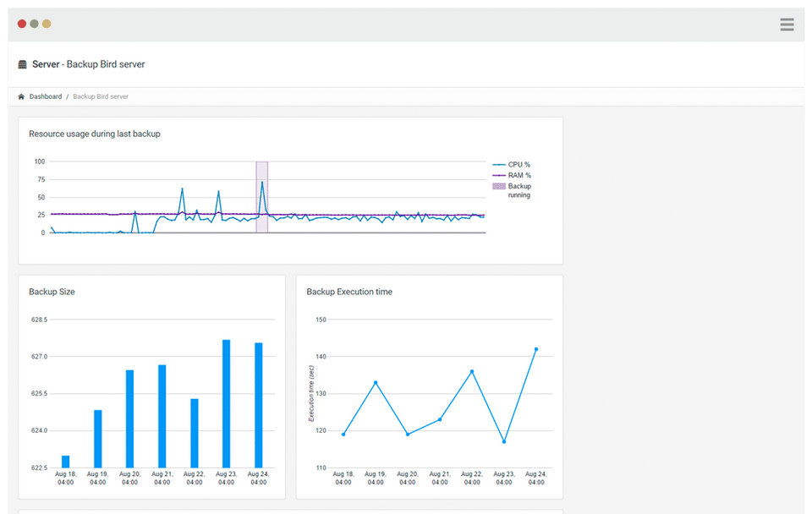The height and width of the screenshot is (514, 812).
Task: Toggle the RAM % legend entry
Action: tap(512, 176)
